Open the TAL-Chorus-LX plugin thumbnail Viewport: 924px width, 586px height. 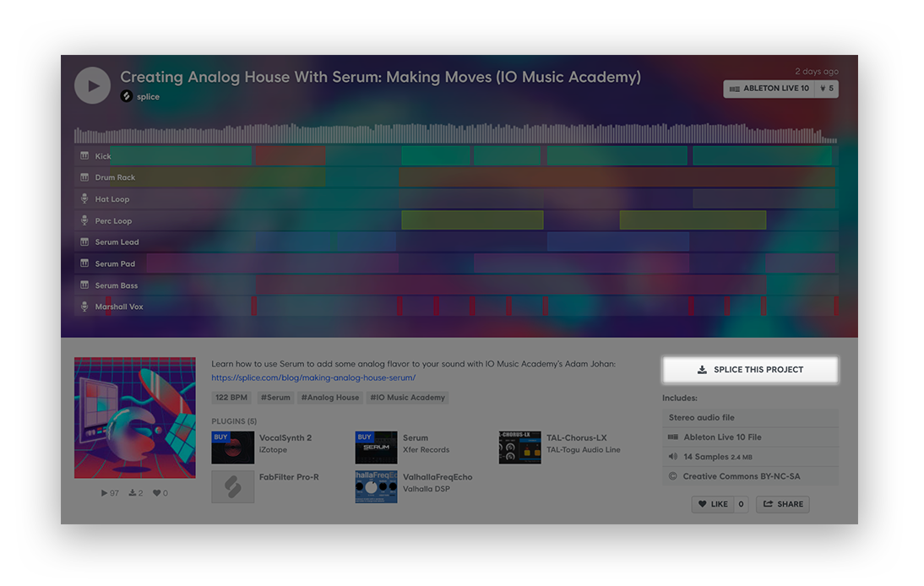[519, 448]
